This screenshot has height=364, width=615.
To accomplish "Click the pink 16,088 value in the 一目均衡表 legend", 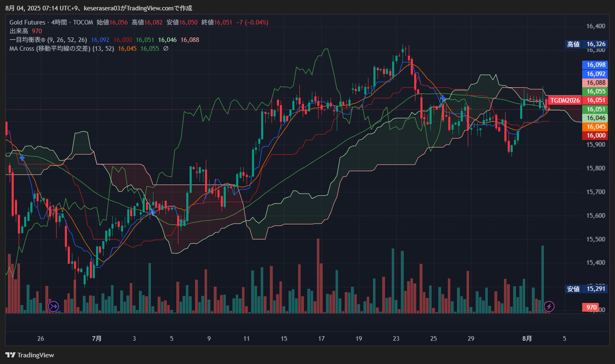I will [190, 40].
